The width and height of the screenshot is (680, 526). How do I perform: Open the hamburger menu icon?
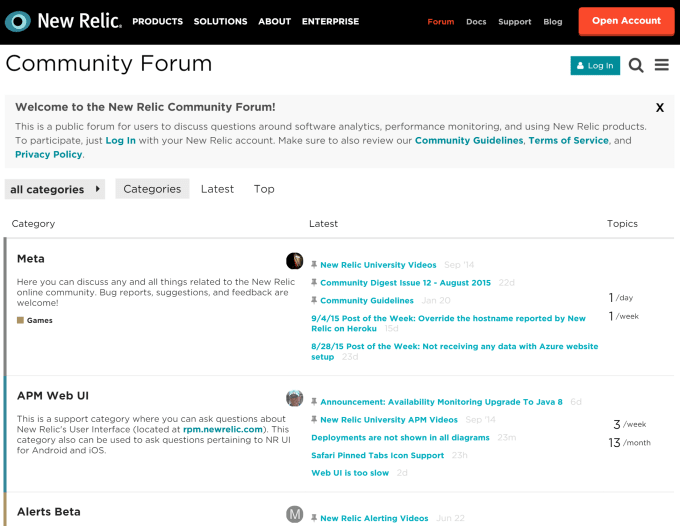coord(661,65)
